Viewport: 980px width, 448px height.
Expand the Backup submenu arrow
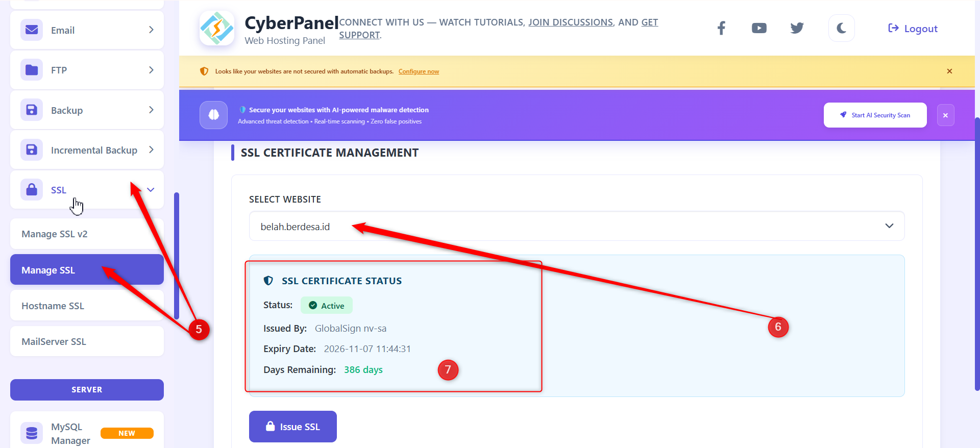151,110
